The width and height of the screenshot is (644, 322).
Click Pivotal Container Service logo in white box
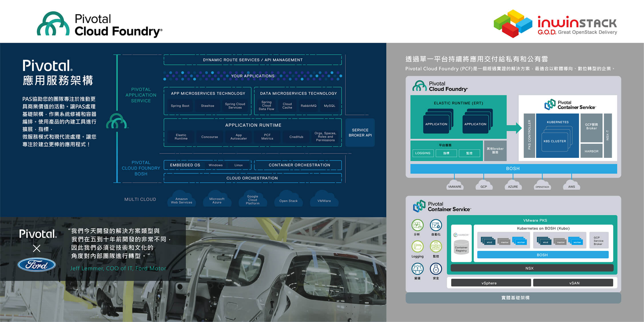click(570, 105)
